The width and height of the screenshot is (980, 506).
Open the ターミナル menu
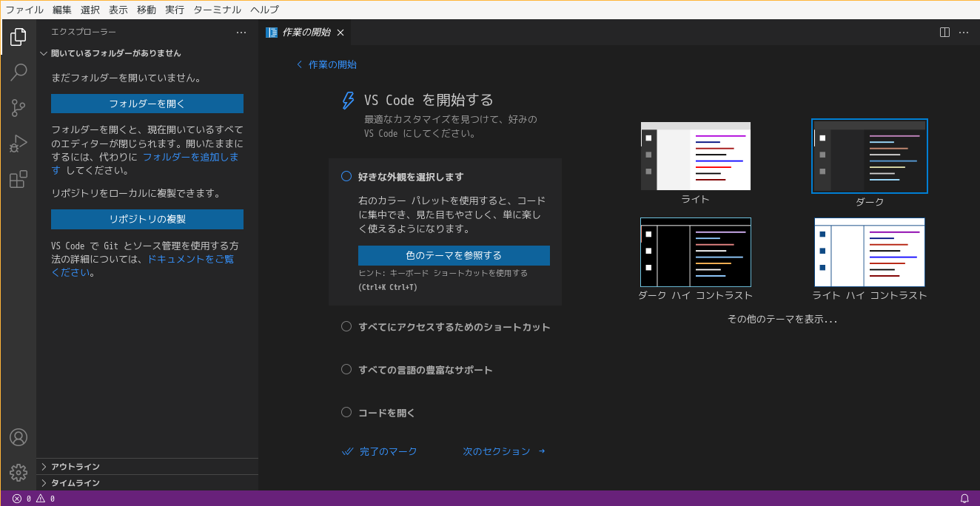point(217,10)
